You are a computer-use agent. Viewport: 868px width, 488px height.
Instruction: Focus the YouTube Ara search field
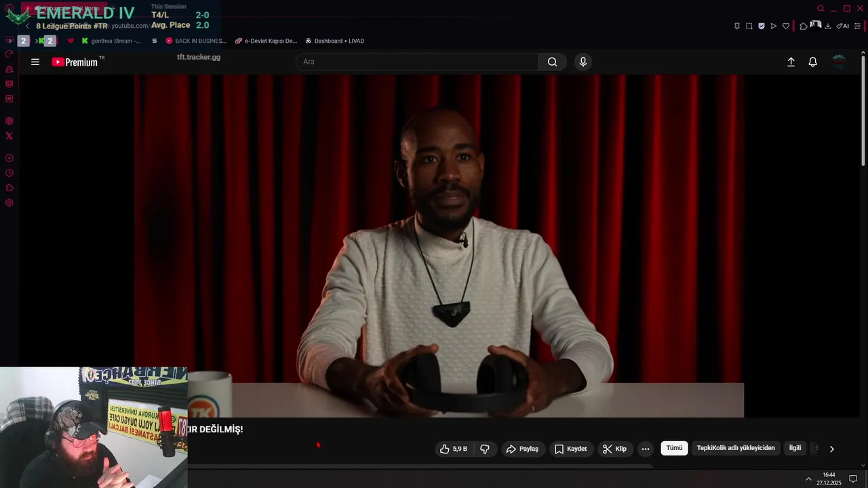(x=417, y=62)
